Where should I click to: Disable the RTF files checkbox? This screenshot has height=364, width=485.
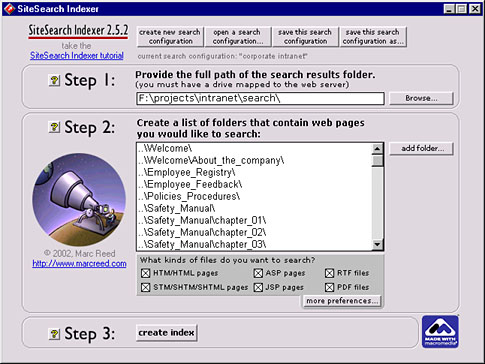[329, 273]
